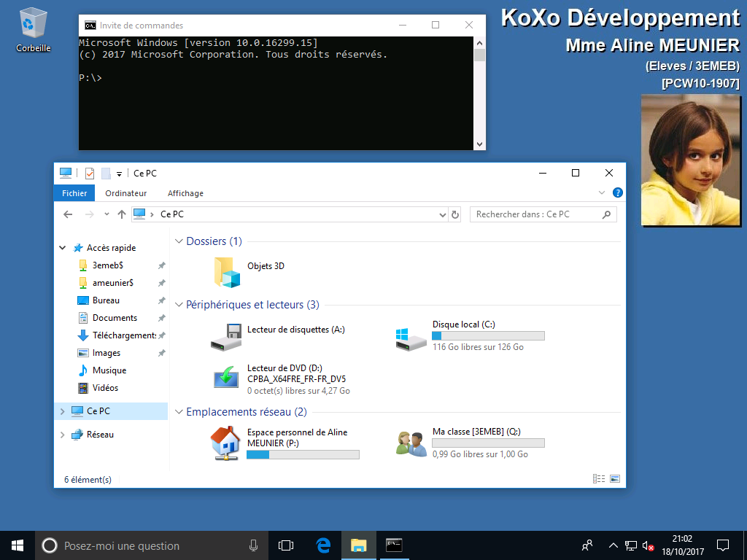The height and width of the screenshot is (560, 747).
Task: Click the refresh icon beside address bar
Action: point(455,215)
